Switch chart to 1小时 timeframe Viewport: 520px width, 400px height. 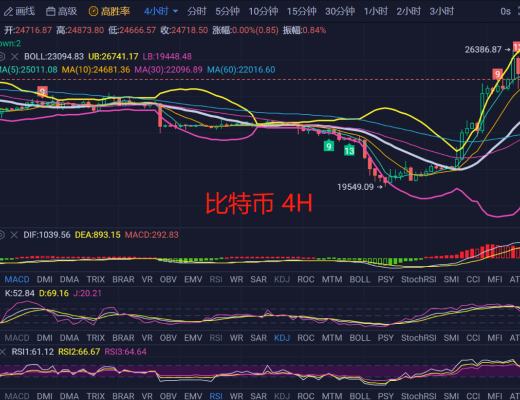(376, 12)
